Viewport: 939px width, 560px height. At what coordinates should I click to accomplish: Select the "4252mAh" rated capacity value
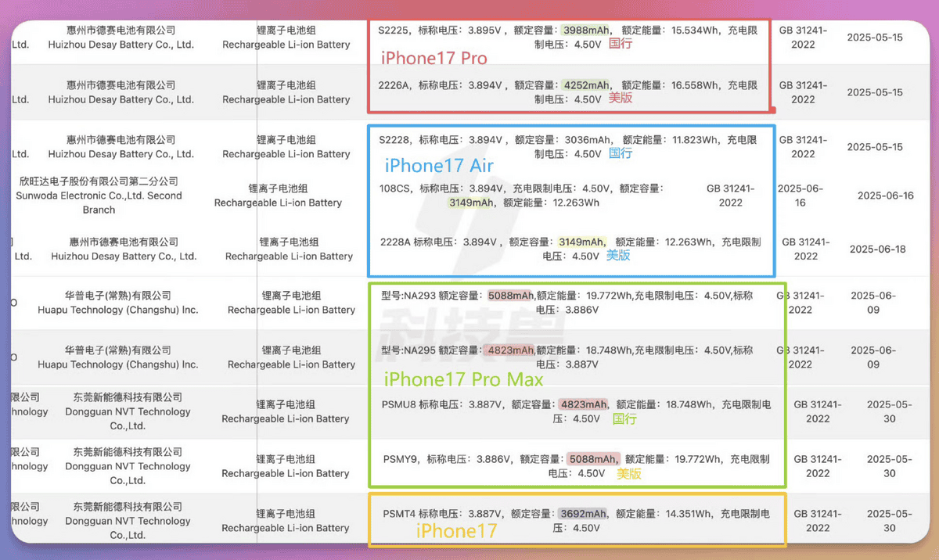coord(586,85)
